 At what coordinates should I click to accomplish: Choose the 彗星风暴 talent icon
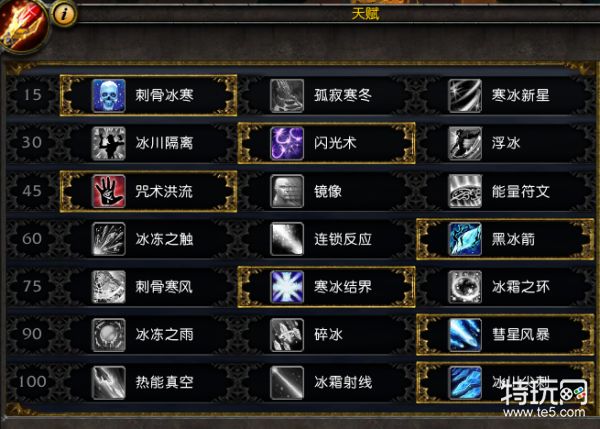tap(465, 335)
